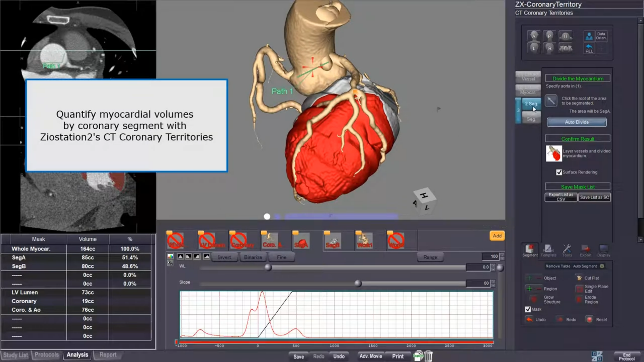Click the Cut Flat tool icon

pyautogui.click(x=579, y=278)
